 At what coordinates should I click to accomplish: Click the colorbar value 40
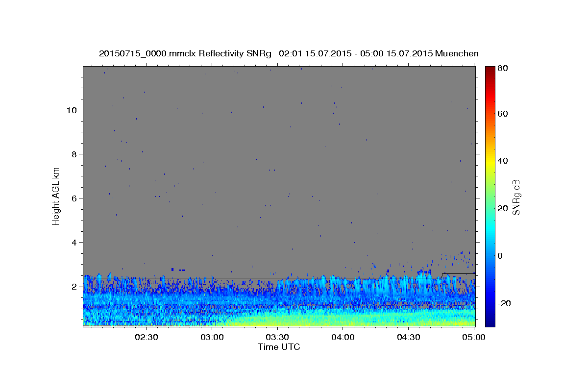[x=502, y=161]
